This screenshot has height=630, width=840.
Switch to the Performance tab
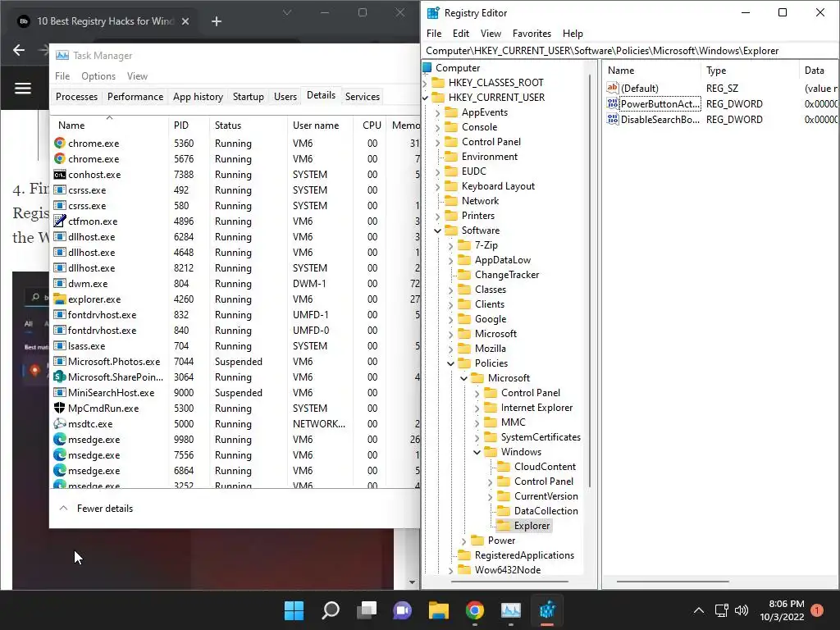(135, 97)
